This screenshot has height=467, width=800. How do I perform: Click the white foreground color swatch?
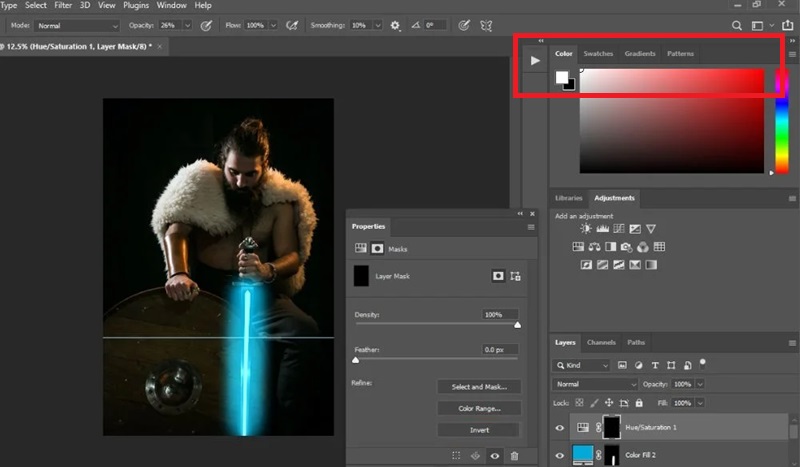click(561, 77)
